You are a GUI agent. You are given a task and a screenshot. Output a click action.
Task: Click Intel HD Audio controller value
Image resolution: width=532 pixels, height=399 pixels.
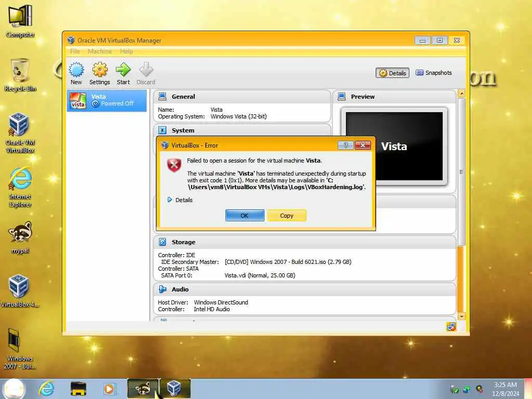tap(212, 309)
